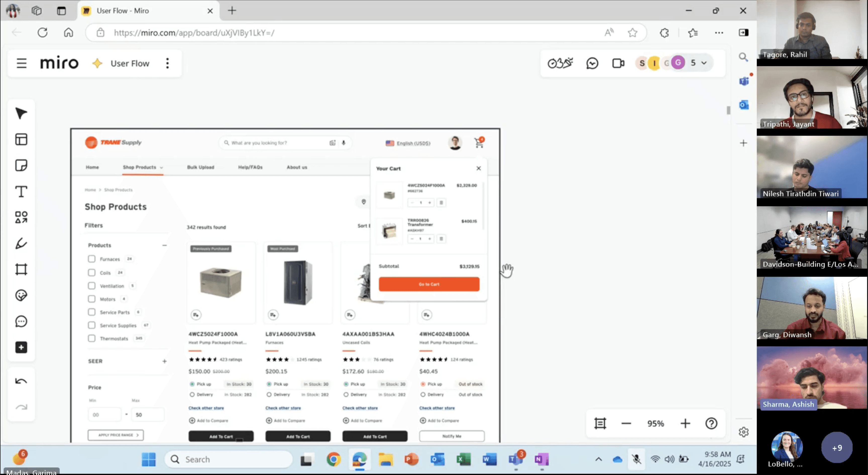868x475 pixels.
Task: Start a video call in Miro
Action: [x=618, y=63]
